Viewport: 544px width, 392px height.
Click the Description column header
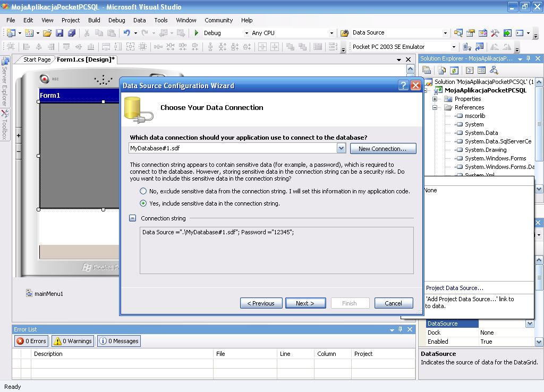[122, 354]
